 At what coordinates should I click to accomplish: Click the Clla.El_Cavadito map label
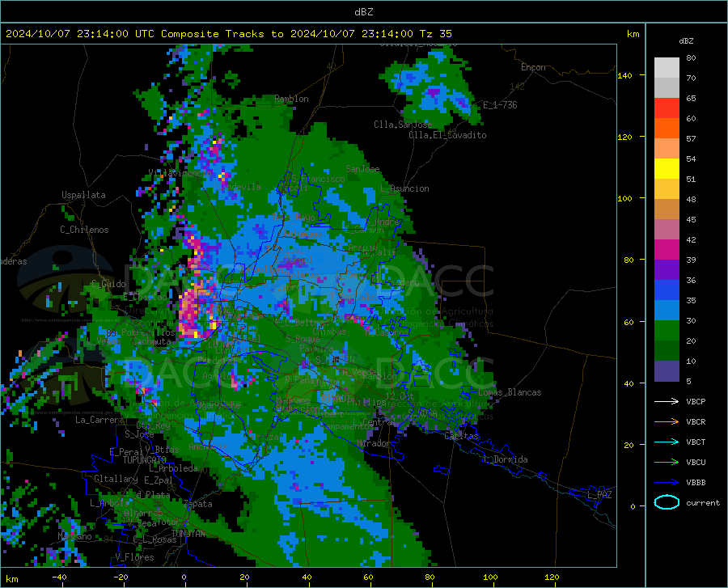click(447, 135)
